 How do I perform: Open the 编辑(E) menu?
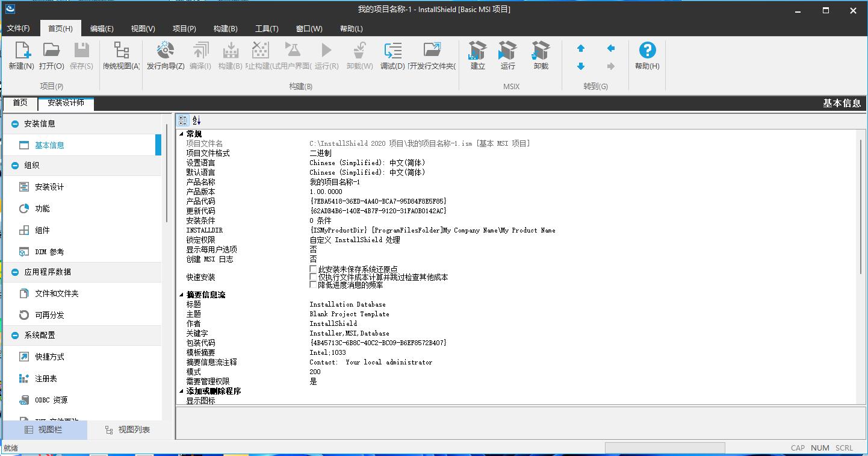(102, 28)
